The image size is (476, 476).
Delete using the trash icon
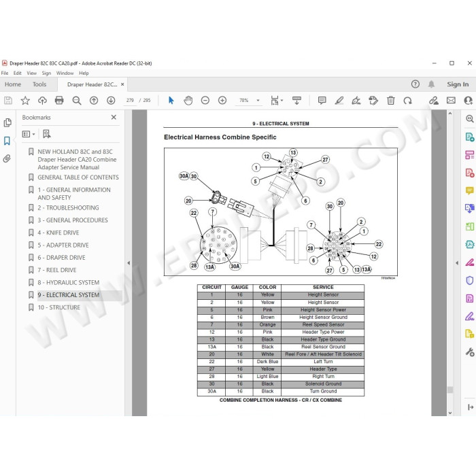click(x=391, y=100)
